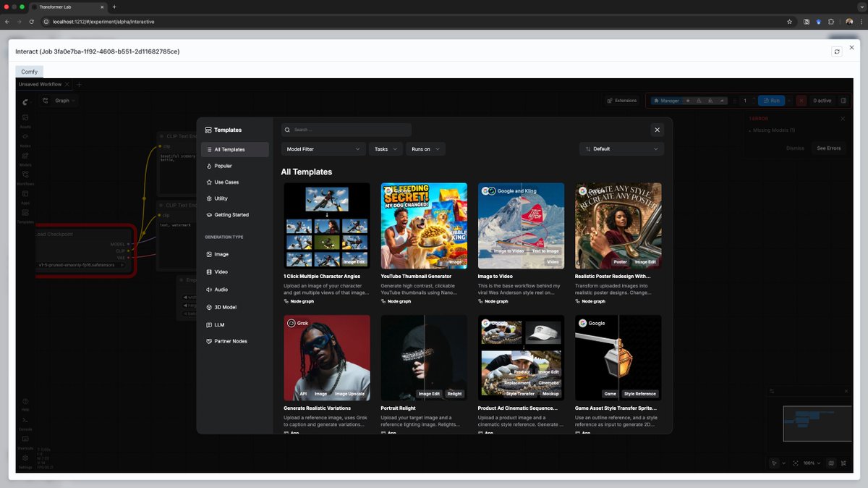Screen dimensions: 868x488
Task: Open YouTube Thumbnail Generator template thumbnail
Action: 424,226
